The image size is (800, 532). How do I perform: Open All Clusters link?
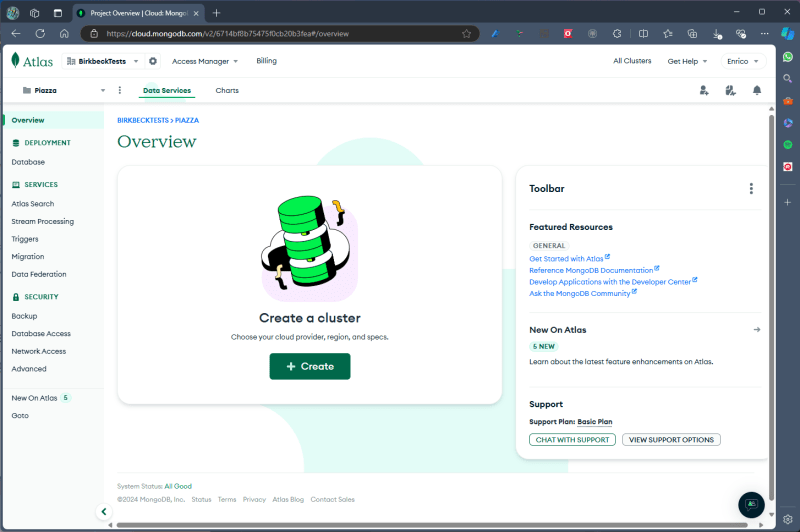(x=632, y=61)
